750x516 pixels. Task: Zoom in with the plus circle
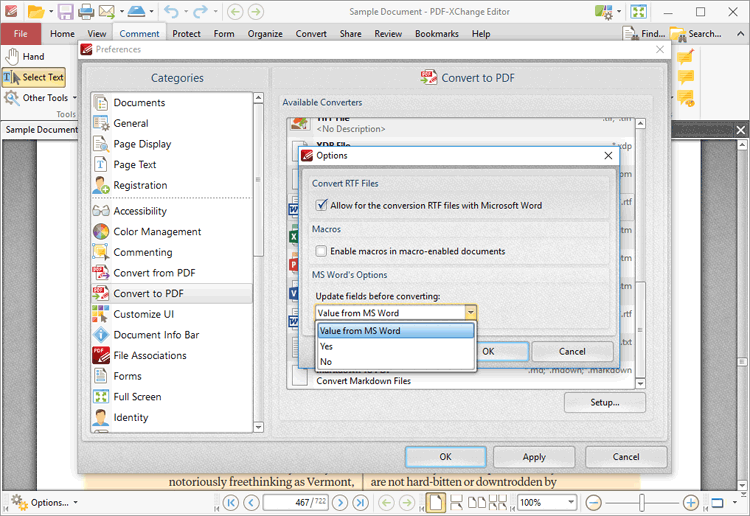(690, 503)
